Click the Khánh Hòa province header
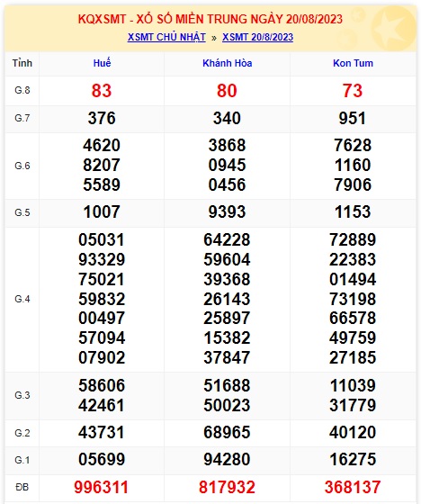 point(228,63)
